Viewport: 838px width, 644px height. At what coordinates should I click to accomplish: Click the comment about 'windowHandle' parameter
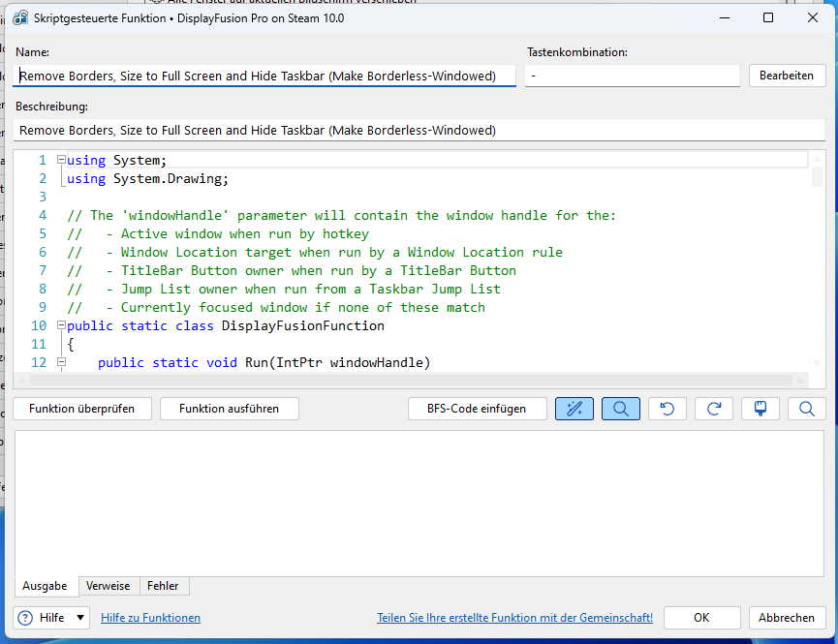pyautogui.click(x=342, y=215)
